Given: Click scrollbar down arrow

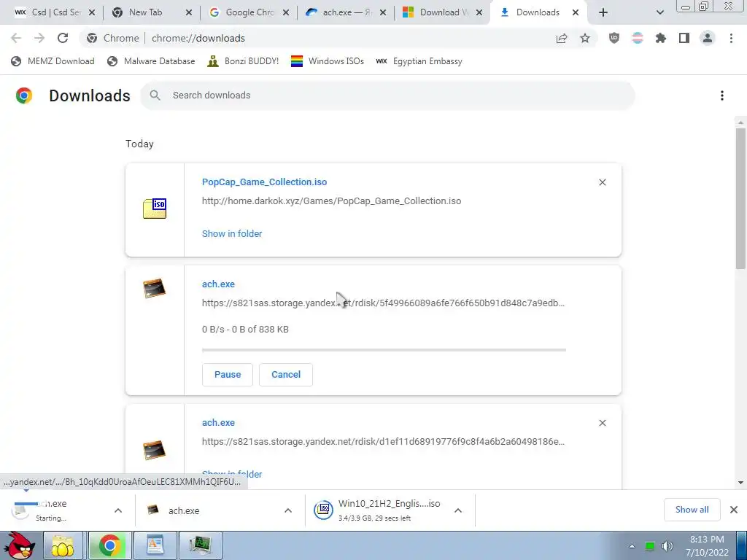Looking at the screenshot, I should 740,483.
